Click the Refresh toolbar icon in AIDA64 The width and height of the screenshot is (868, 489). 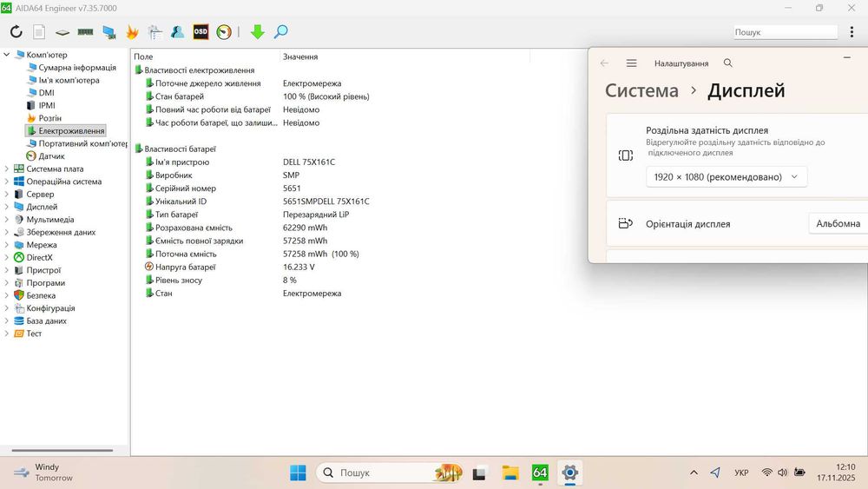tap(16, 32)
